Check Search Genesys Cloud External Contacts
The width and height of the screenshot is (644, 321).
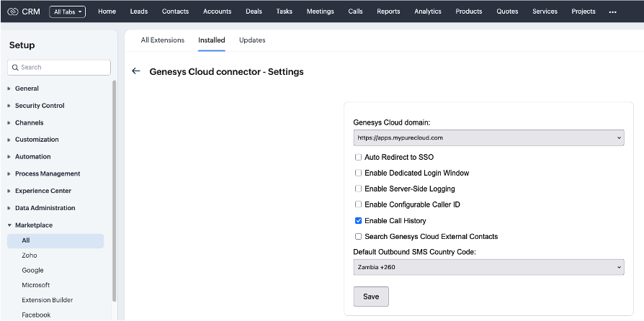tap(358, 237)
